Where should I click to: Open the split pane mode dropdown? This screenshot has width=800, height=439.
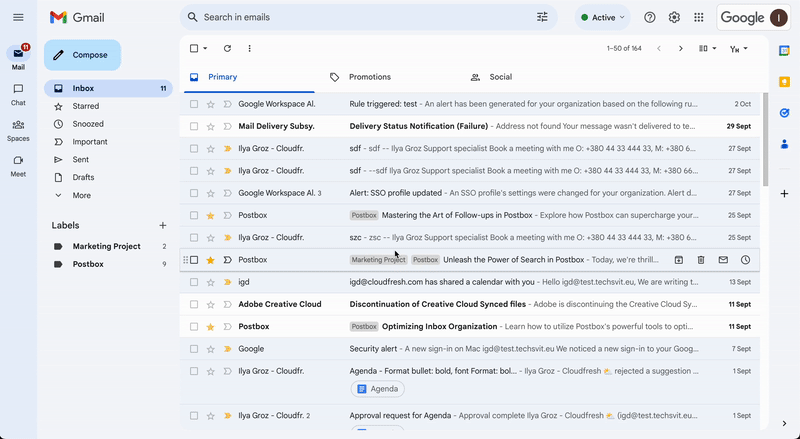(x=707, y=48)
